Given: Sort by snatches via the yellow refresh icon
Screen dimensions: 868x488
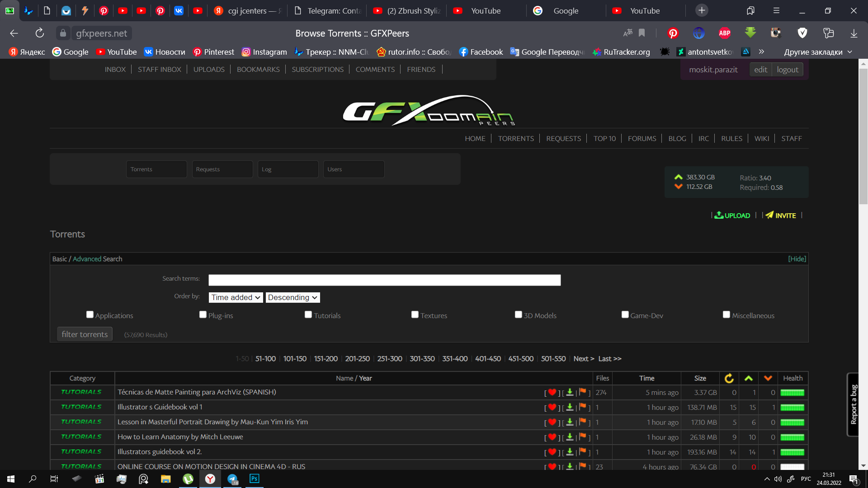Looking at the screenshot, I should click(729, 378).
